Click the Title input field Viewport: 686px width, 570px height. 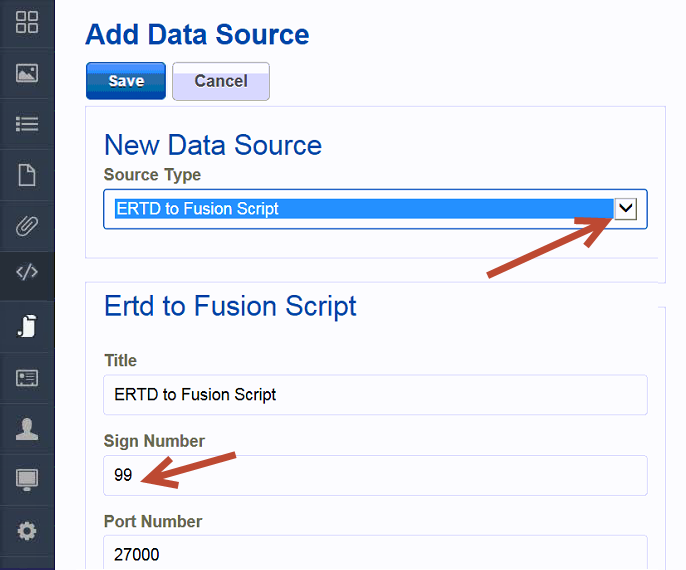(x=375, y=395)
